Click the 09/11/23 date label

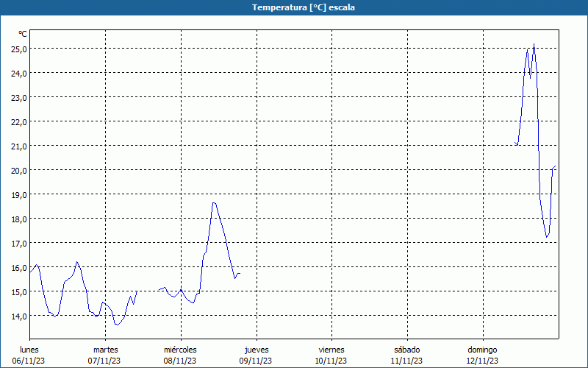(x=256, y=361)
